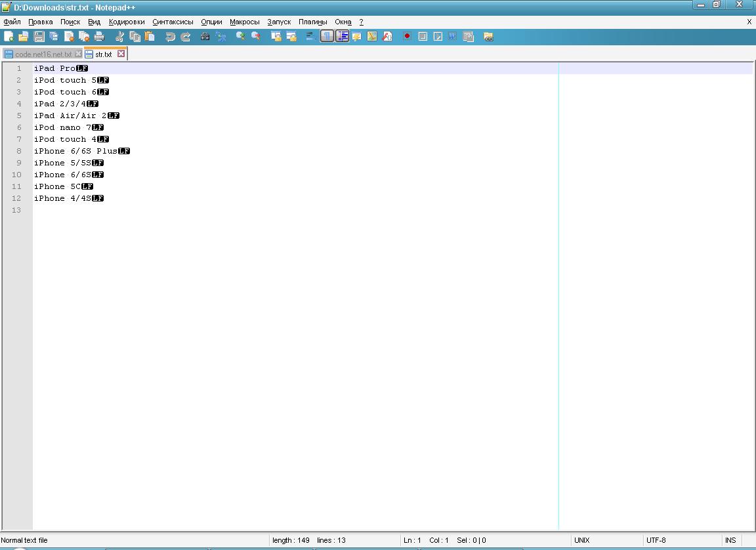Click the Save file toolbar icon
The width and height of the screenshot is (756, 550).
tap(39, 37)
